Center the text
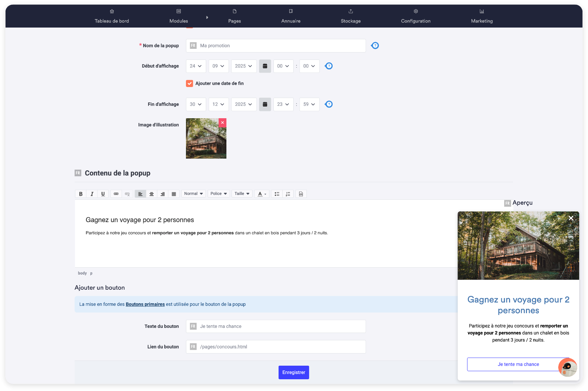588x391 pixels. coord(151,194)
